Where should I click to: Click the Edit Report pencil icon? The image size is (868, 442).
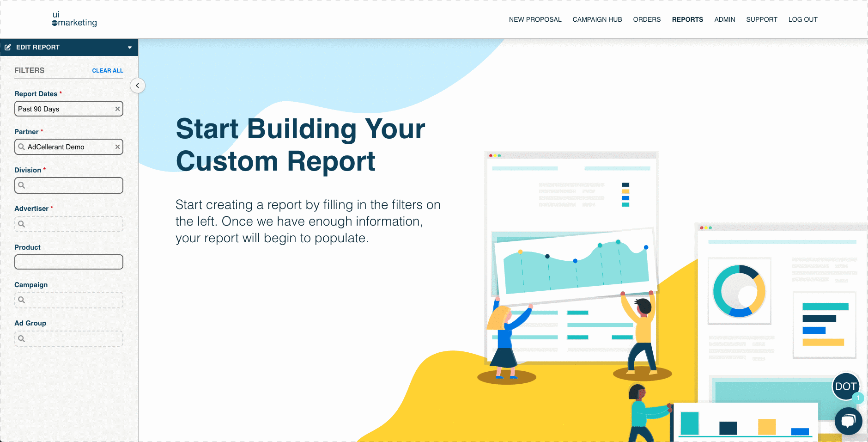coord(8,47)
